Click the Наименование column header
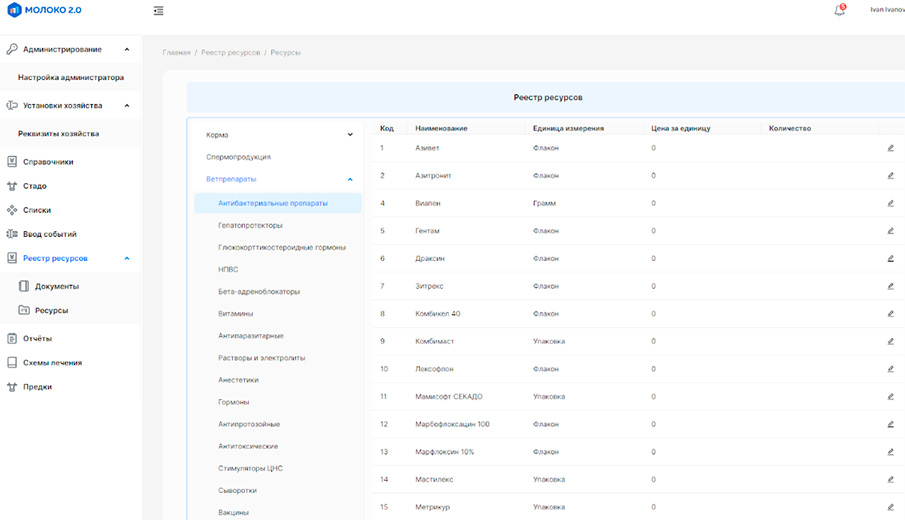The width and height of the screenshot is (905, 520). coord(442,128)
